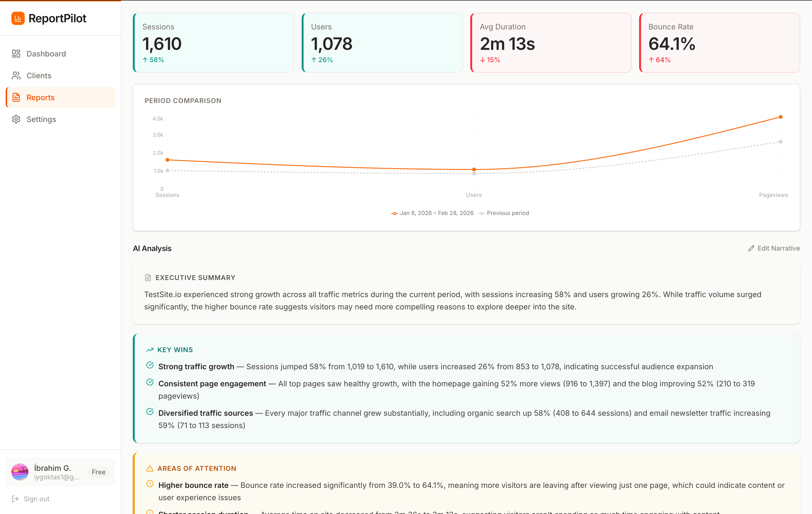
Task: Click the Sign out arrow icon
Action: [x=15, y=499]
